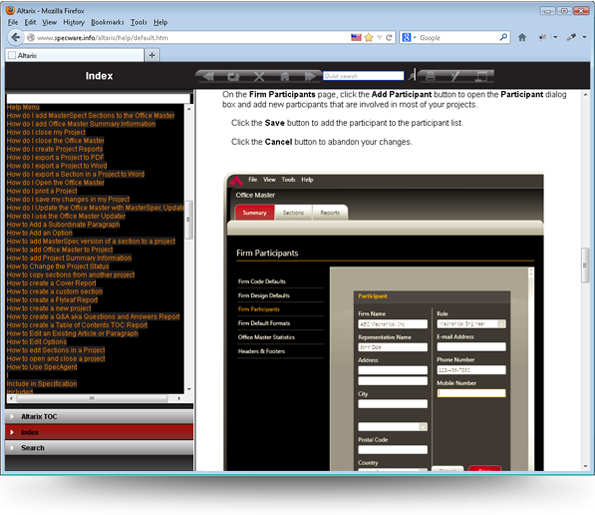The height and width of the screenshot is (515, 595).
Task: Click the pencil-style icon in help toolbar
Action: pyautogui.click(x=455, y=76)
